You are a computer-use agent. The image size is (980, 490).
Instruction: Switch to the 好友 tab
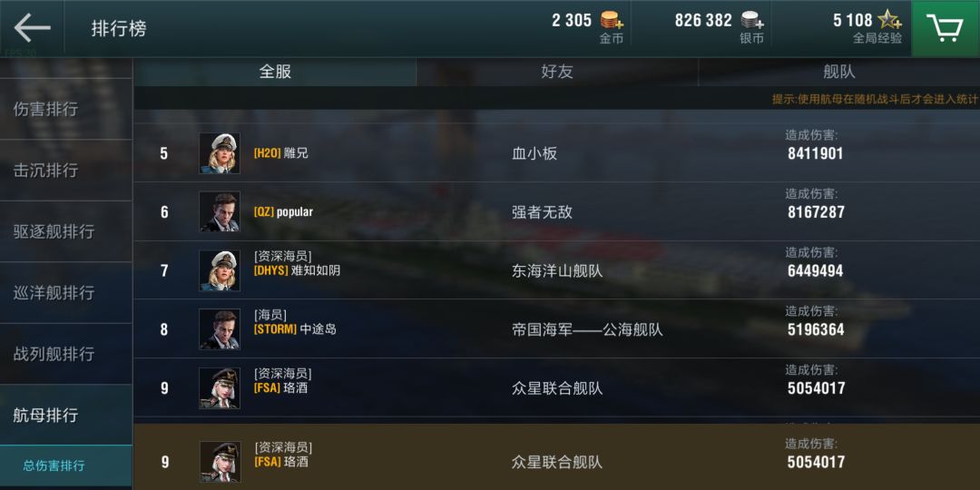tap(557, 72)
